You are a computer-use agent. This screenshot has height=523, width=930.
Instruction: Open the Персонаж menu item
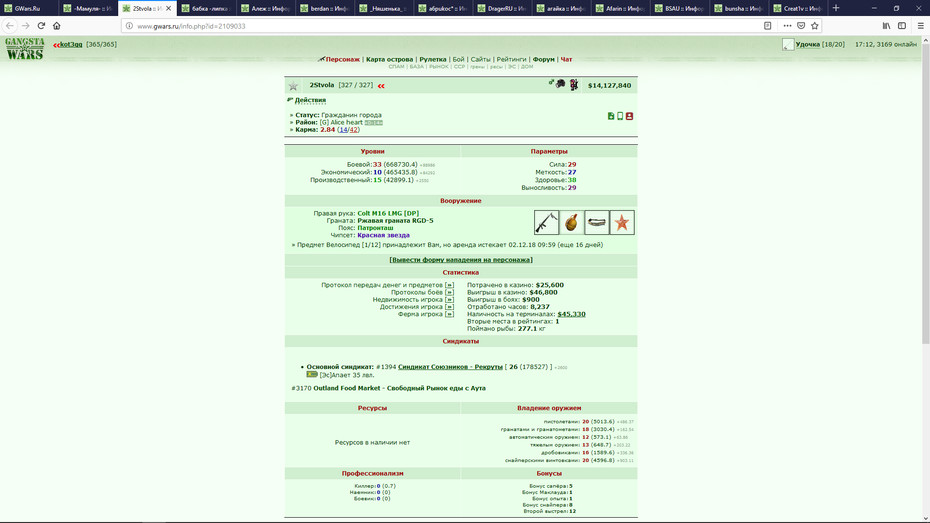(x=343, y=59)
